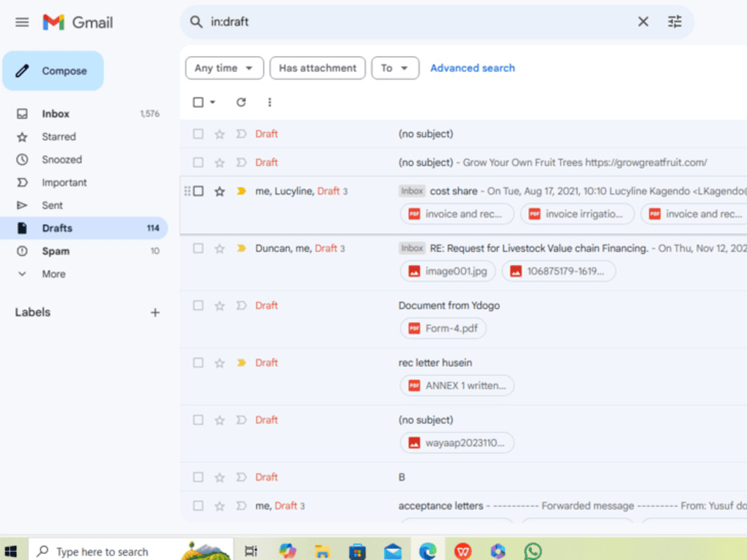Open the Spam folder
This screenshot has height=560, width=747.
coord(55,251)
